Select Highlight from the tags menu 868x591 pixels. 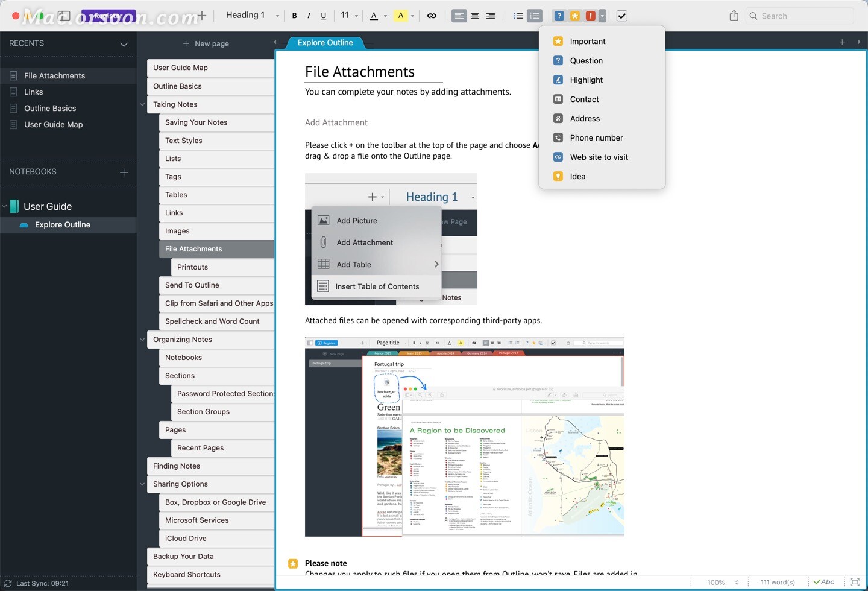click(x=586, y=80)
